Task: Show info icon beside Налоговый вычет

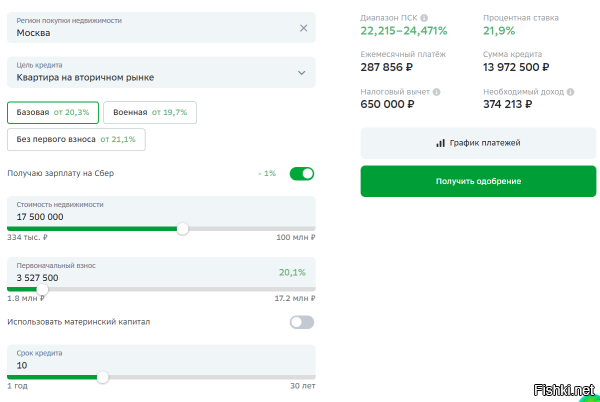Action: [x=436, y=92]
